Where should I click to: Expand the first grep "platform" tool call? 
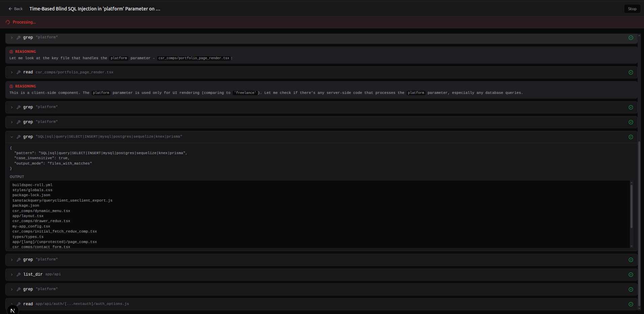pyautogui.click(x=12, y=38)
